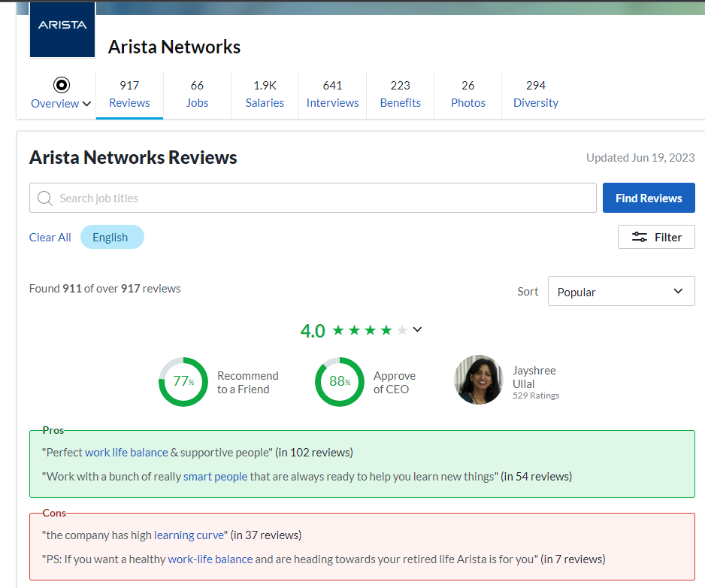Open the 66 Jobs tab
The image size is (705, 588).
pos(197,94)
